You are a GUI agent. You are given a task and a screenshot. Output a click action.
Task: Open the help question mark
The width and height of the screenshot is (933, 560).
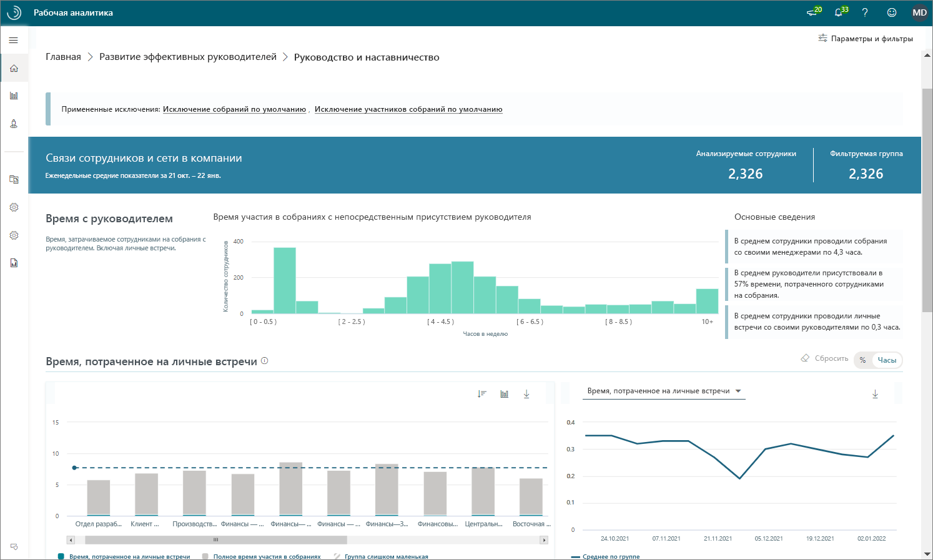click(865, 12)
